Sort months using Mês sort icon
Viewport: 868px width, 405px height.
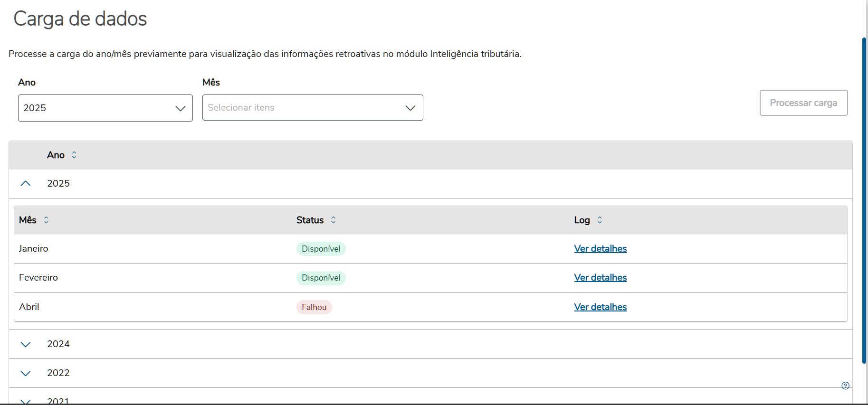pos(46,220)
